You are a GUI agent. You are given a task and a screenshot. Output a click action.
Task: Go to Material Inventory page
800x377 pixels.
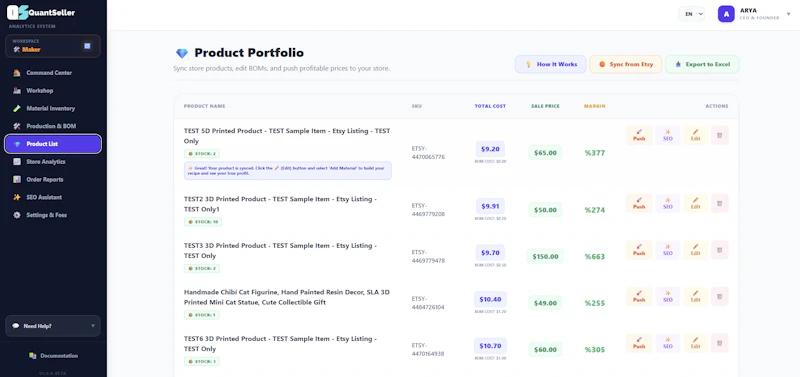click(x=53, y=109)
